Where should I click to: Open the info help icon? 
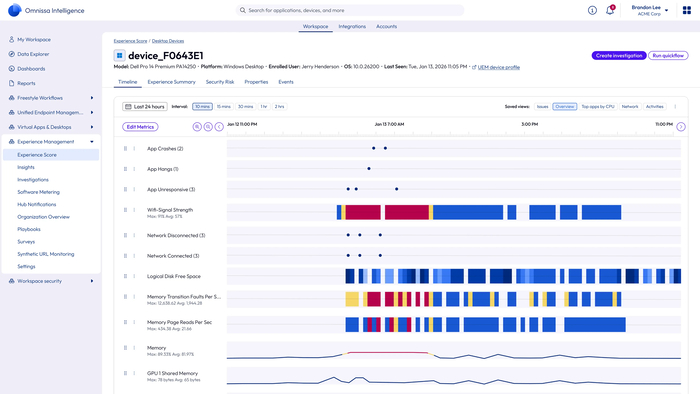click(x=592, y=10)
